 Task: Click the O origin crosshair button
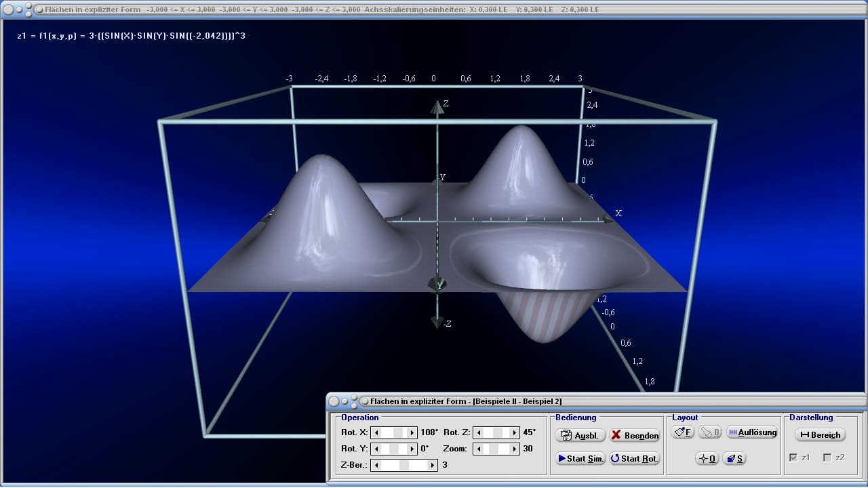click(707, 458)
